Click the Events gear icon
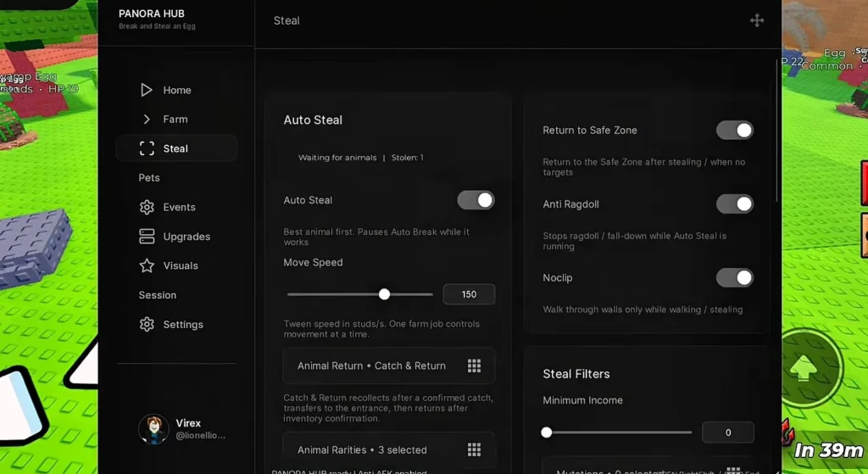The width and height of the screenshot is (868, 474). (x=147, y=207)
